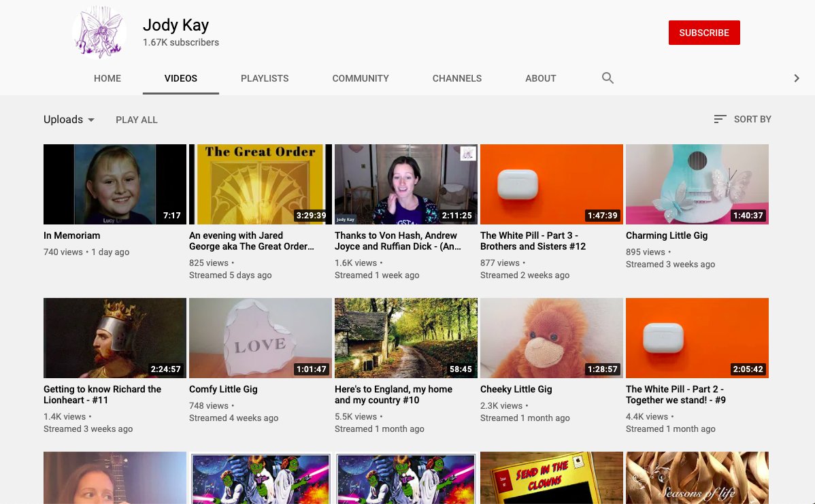The image size is (815, 504).
Task: Expand the Uploads dropdown
Action: point(69,120)
